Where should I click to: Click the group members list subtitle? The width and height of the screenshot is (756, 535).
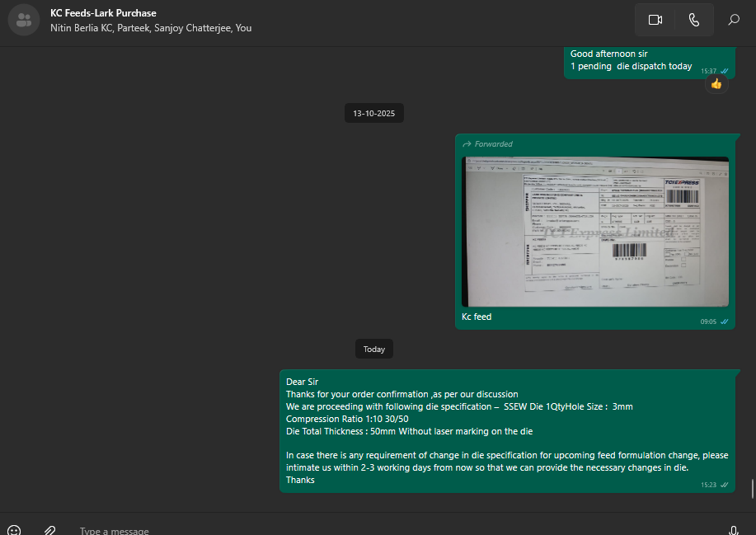[x=151, y=28]
